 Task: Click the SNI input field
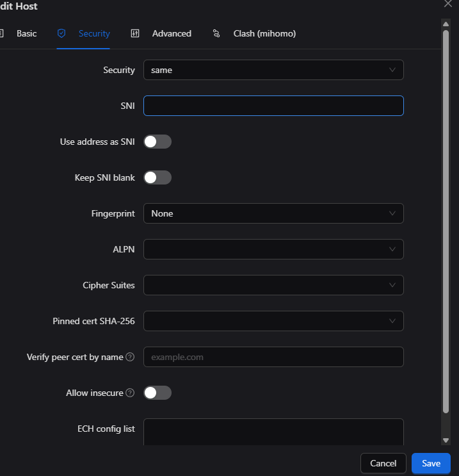(x=273, y=106)
